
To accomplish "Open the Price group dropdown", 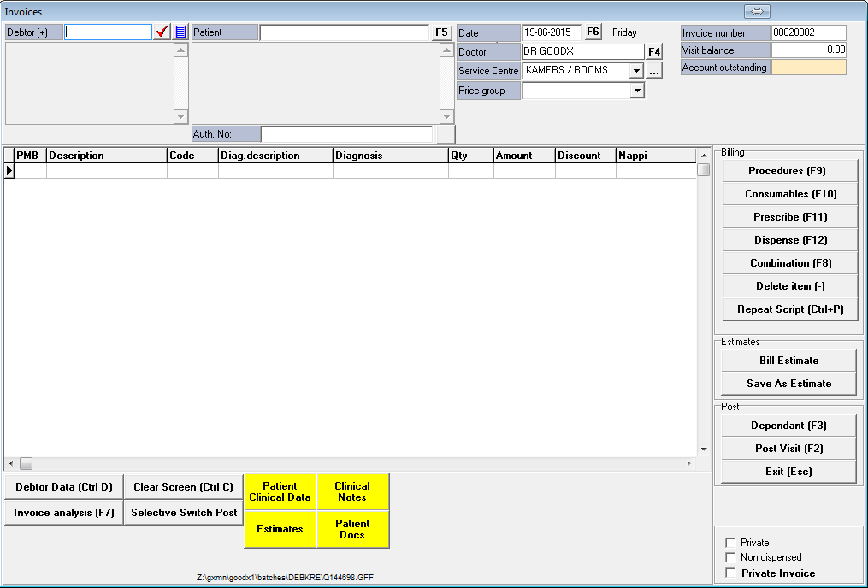I will pos(636,91).
